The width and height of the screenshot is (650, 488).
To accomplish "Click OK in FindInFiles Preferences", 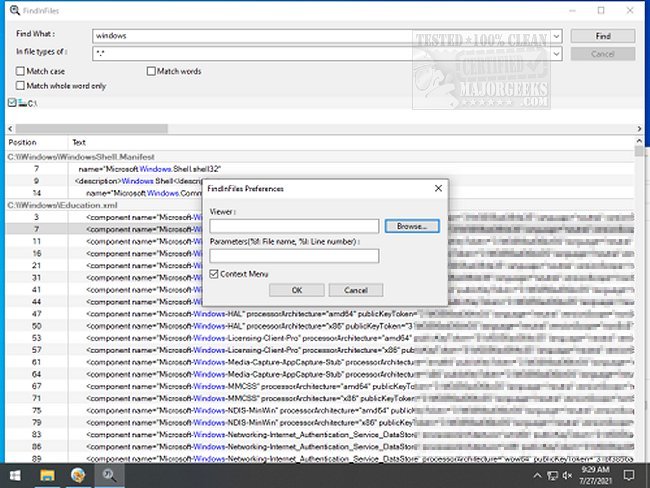I will (x=297, y=290).
